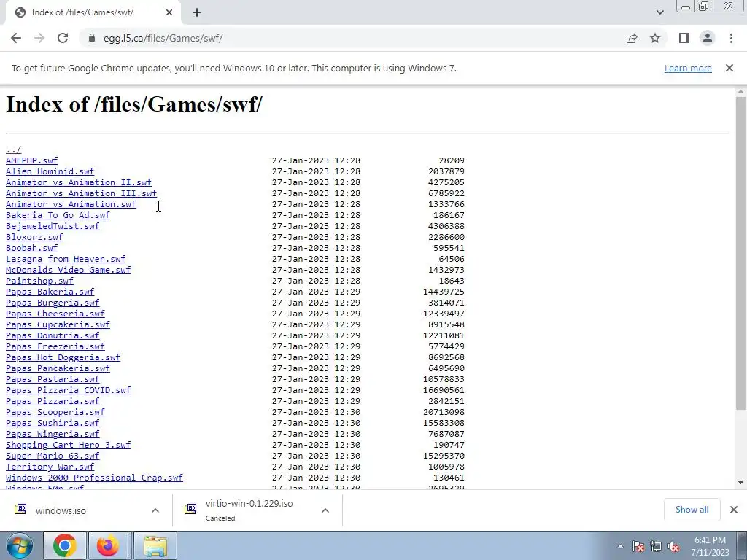Open Shopping Cart Hero 3.swf link

(x=68, y=446)
